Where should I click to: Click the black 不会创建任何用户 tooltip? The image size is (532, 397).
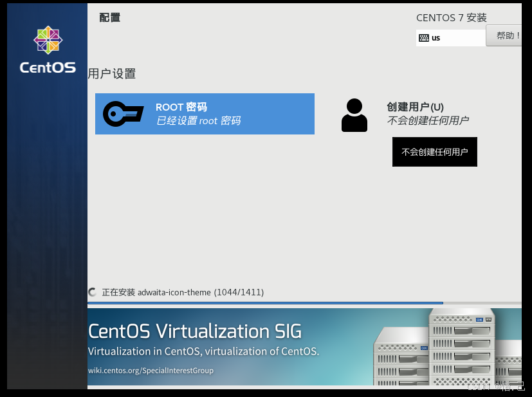(435, 152)
